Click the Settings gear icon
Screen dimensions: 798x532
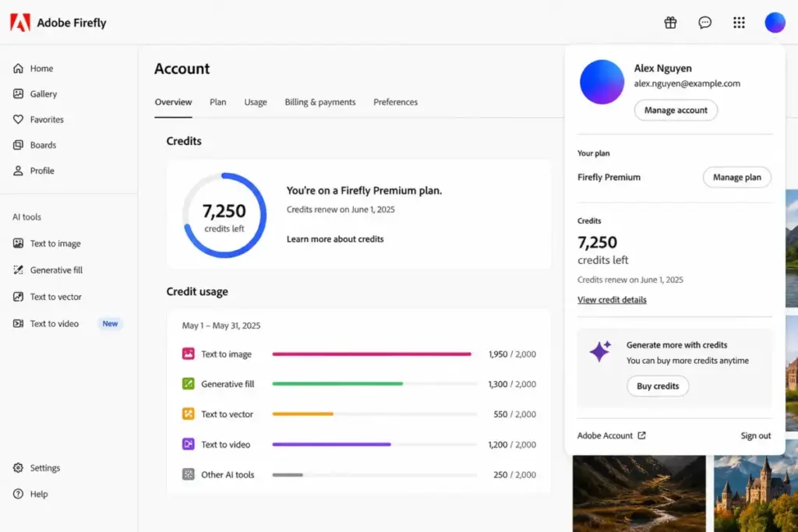(19, 467)
